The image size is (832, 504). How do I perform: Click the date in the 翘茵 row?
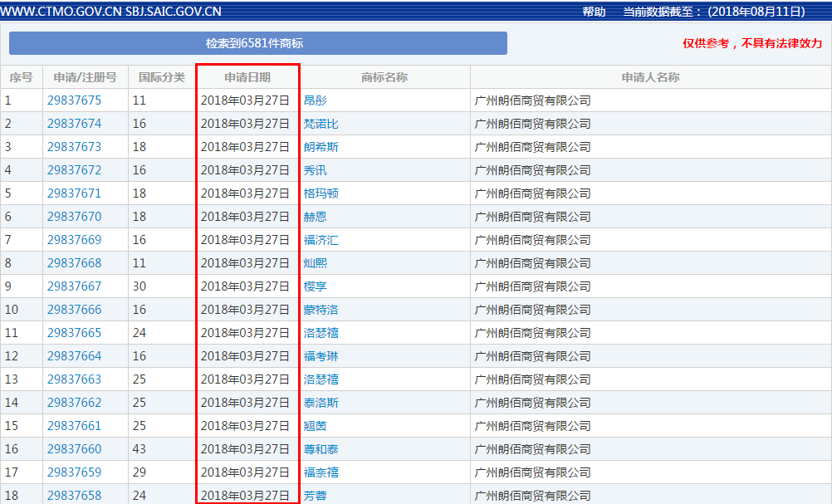click(245, 426)
